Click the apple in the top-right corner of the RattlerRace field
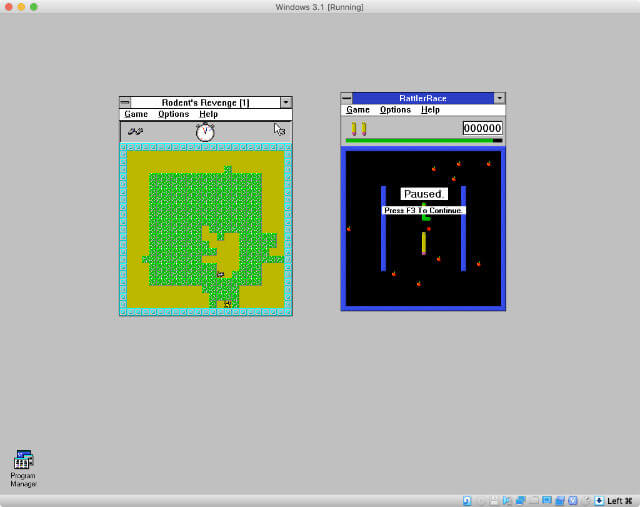The image size is (640, 507). (x=489, y=163)
